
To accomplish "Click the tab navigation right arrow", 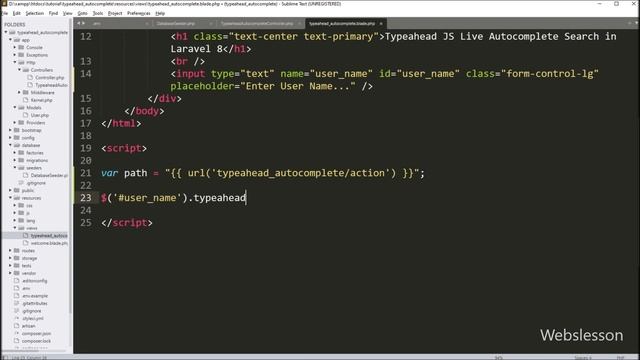I will click(x=84, y=23).
